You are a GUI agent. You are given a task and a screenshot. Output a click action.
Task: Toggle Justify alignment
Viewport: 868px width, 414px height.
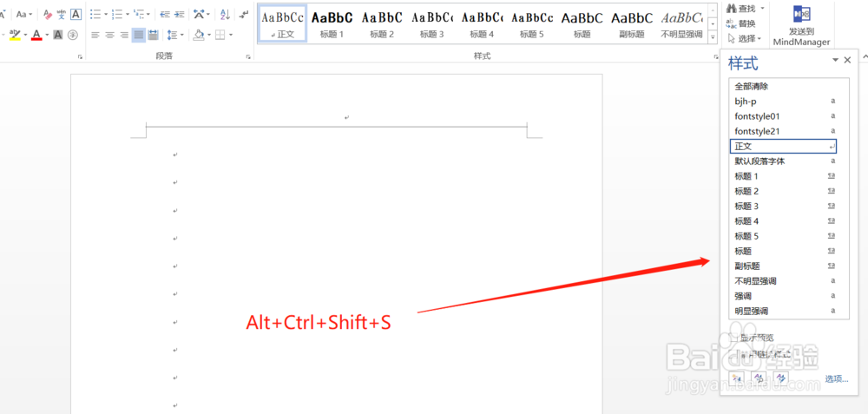coord(138,35)
